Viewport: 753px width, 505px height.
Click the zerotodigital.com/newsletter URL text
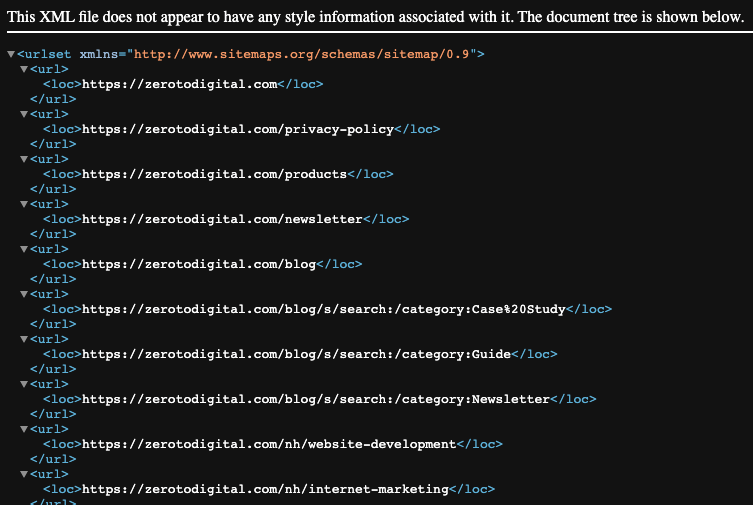(221, 219)
